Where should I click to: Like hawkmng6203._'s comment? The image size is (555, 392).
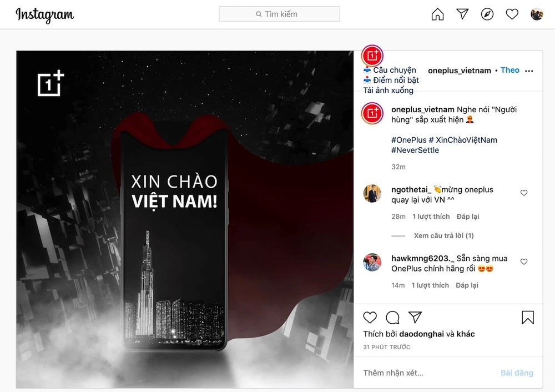point(524,262)
